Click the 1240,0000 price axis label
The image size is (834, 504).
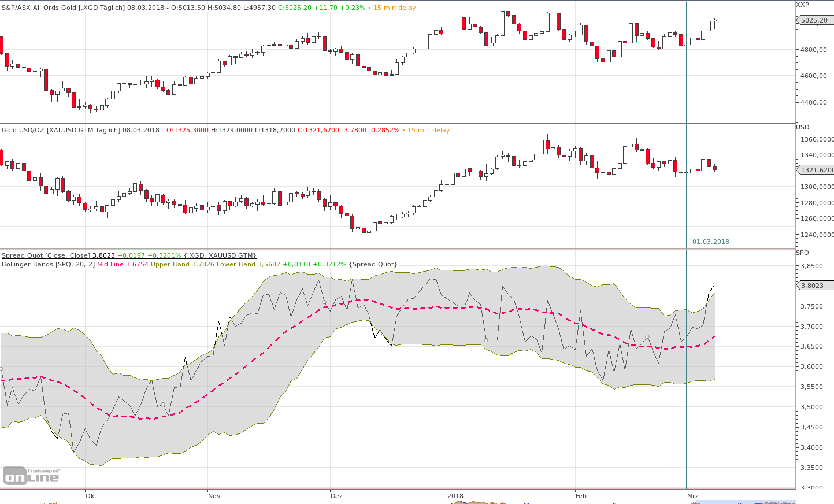point(817,235)
